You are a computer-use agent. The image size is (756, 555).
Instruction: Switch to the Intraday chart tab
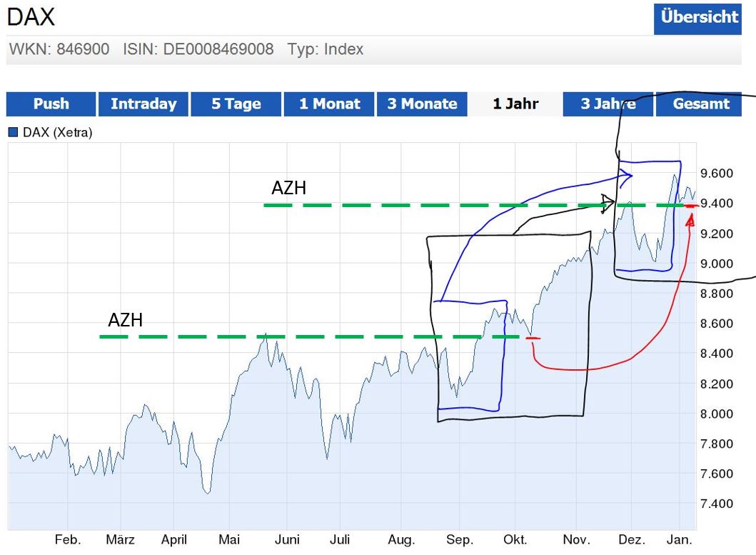click(x=143, y=104)
